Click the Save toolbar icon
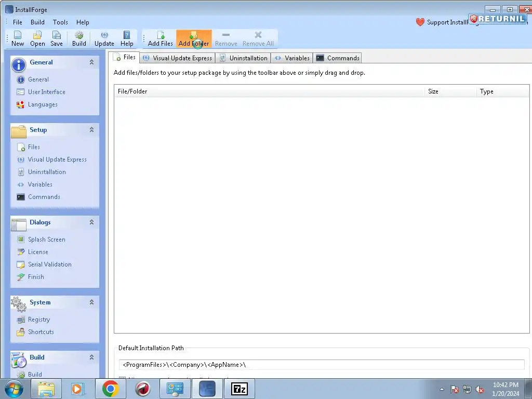Screen dimensions: 532x399 pyautogui.click(x=56, y=38)
